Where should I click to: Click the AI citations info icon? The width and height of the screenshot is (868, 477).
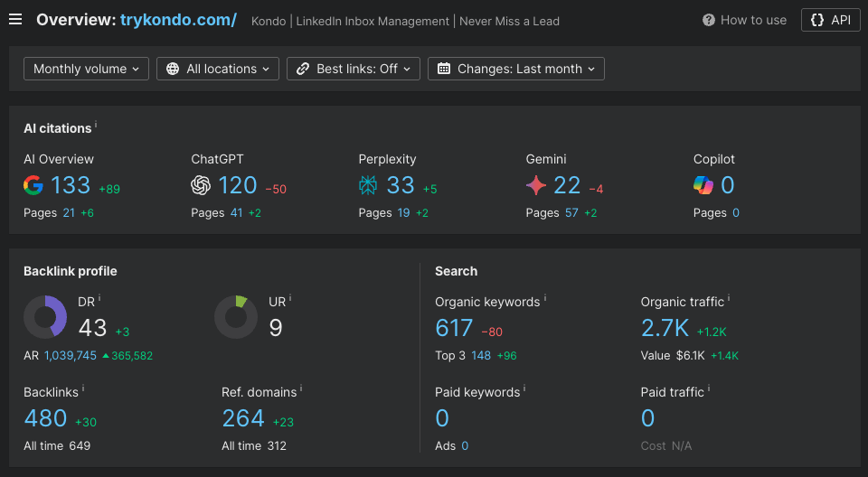pos(96,125)
